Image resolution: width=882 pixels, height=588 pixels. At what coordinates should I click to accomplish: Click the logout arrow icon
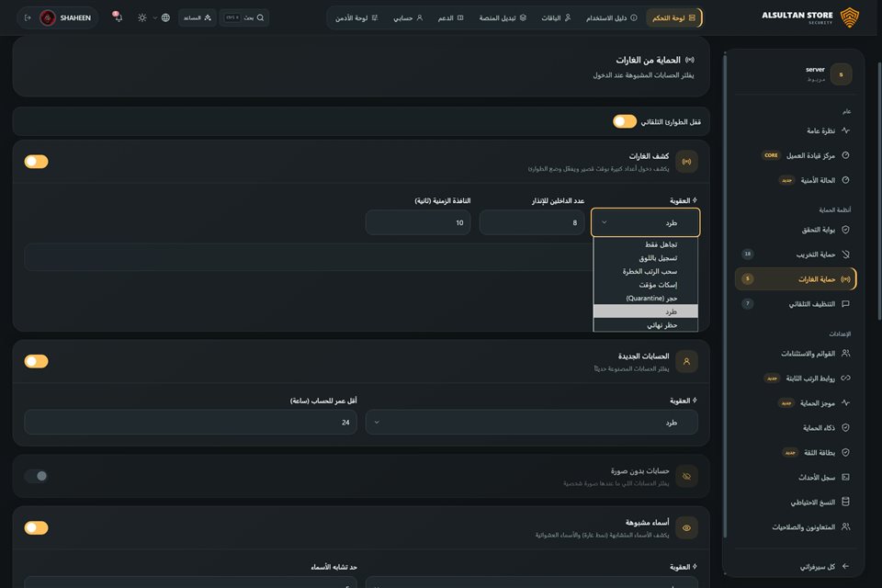[x=28, y=18]
